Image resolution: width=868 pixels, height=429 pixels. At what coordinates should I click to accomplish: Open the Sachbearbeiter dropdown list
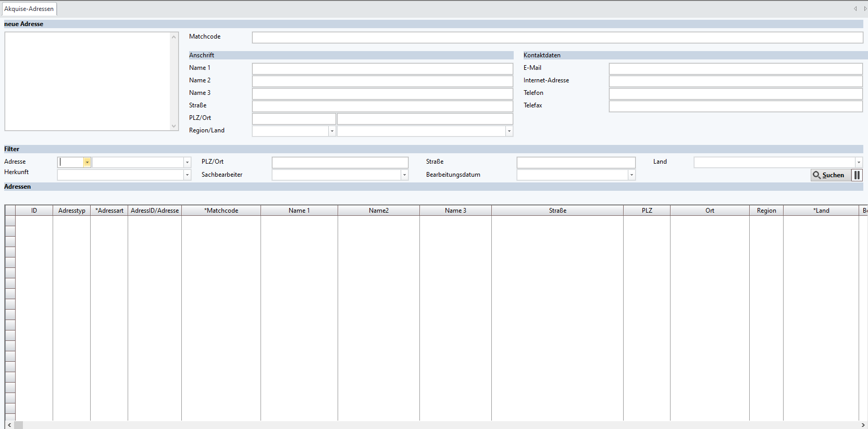(404, 175)
